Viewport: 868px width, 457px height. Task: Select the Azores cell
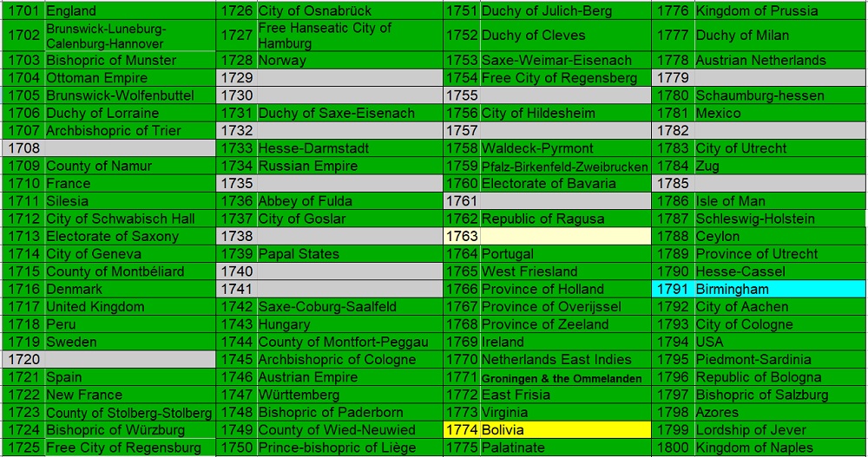pyautogui.click(x=780, y=412)
